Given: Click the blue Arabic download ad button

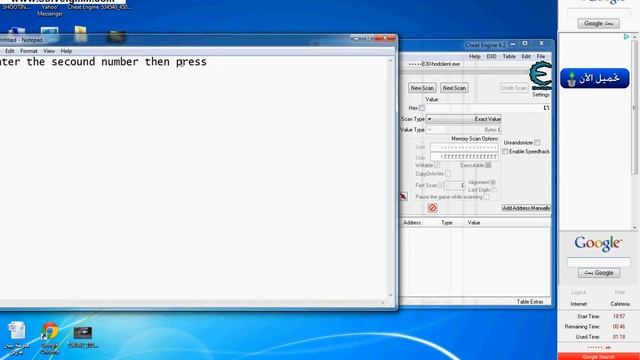Looking at the screenshot, I should [x=595, y=78].
